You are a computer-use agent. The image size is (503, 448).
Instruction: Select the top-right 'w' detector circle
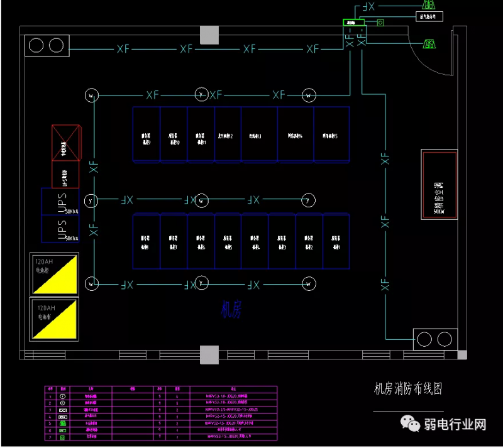(x=308, y=96)
